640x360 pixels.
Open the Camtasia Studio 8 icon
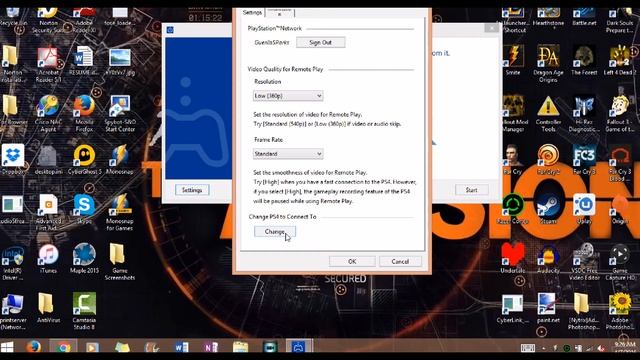(84, 311)
